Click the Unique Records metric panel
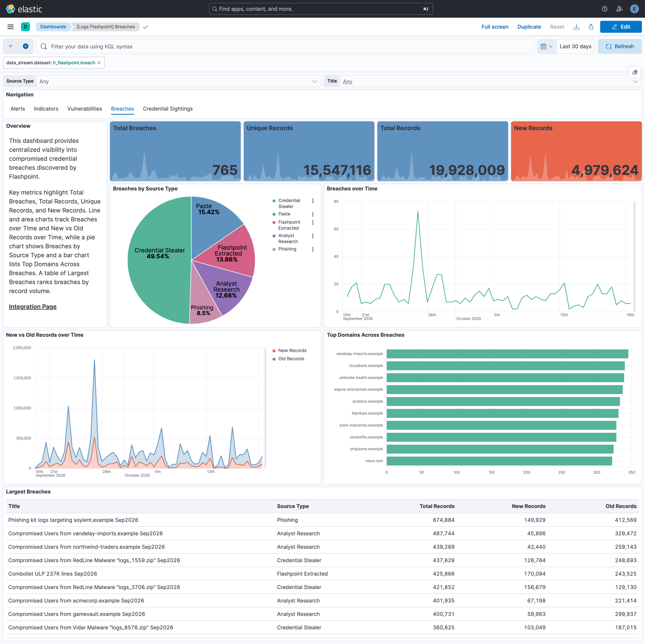Viewport: 645px width, 644px height. 309,151
